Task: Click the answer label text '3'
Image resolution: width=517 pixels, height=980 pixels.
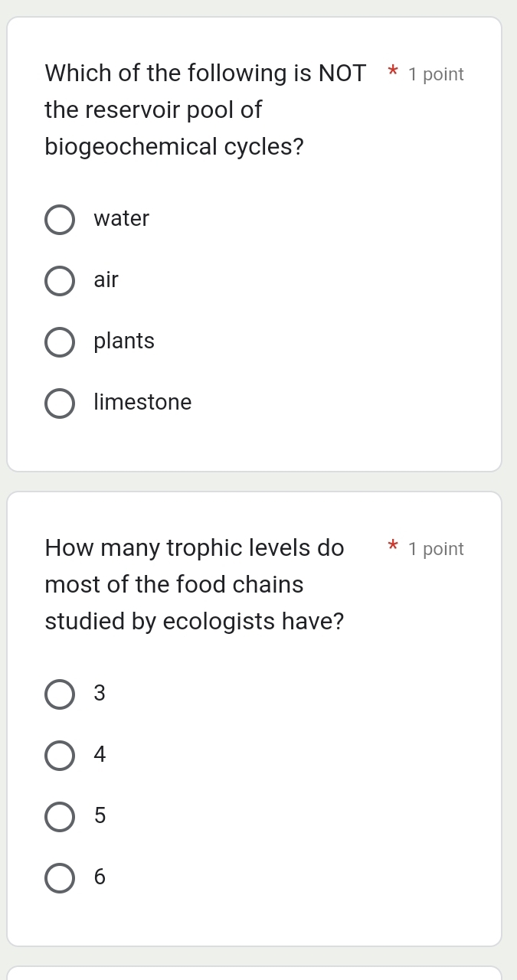Action: [100, 694]
